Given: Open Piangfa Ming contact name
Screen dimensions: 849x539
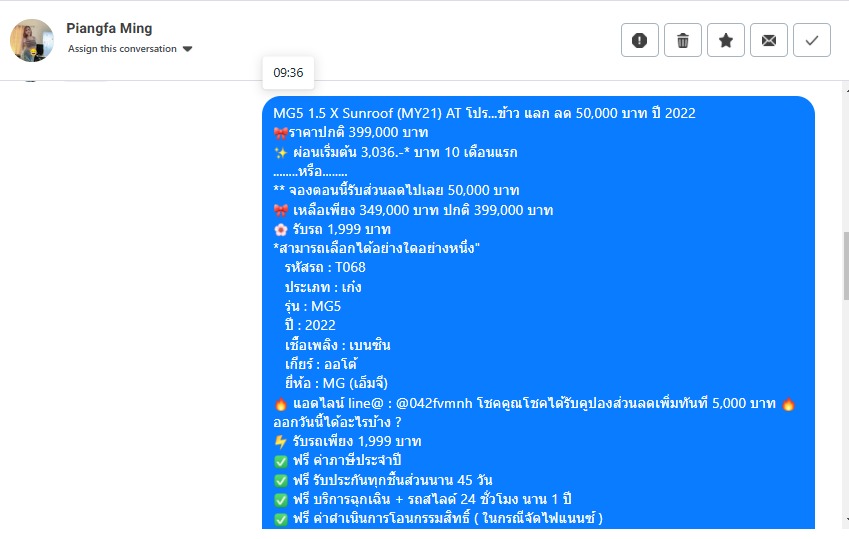Looking at the screenshot, I should pyautogui.click(x=109, y=28).
